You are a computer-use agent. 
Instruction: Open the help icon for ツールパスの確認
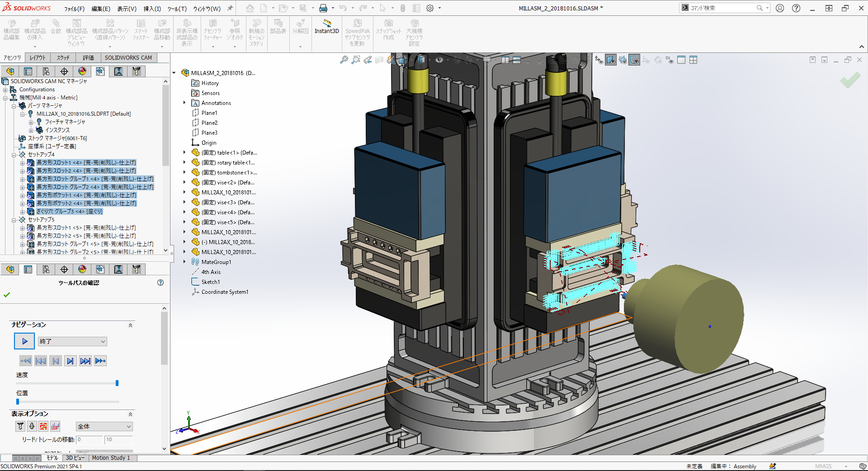[x=160, y=283]
